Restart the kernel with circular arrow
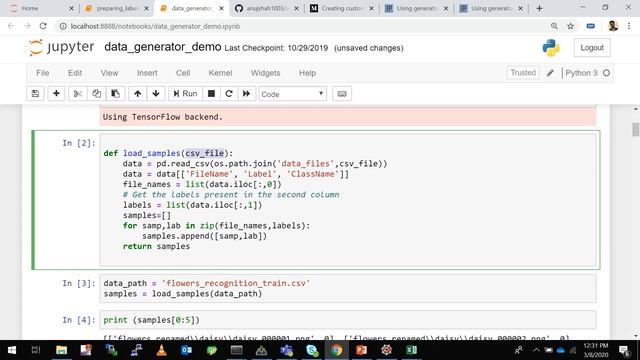640x360 pixels. coord(229,94)
